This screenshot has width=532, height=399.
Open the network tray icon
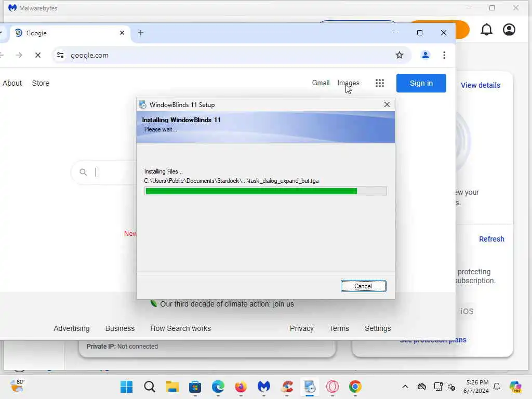tap(438, 387)
